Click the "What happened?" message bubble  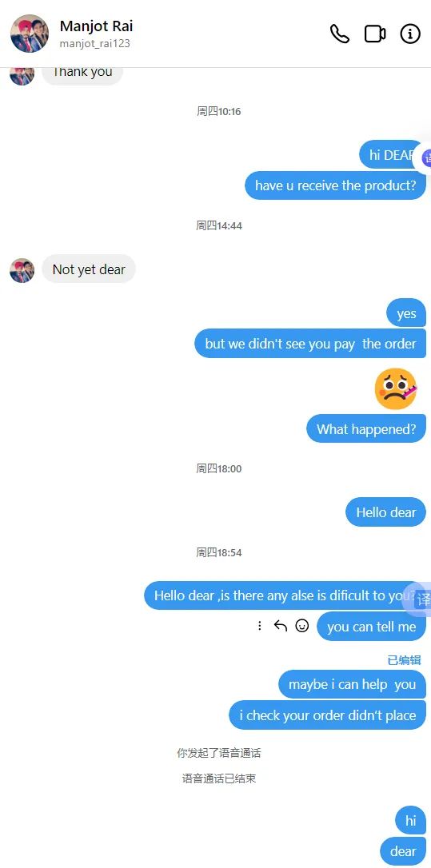[366, 428]
